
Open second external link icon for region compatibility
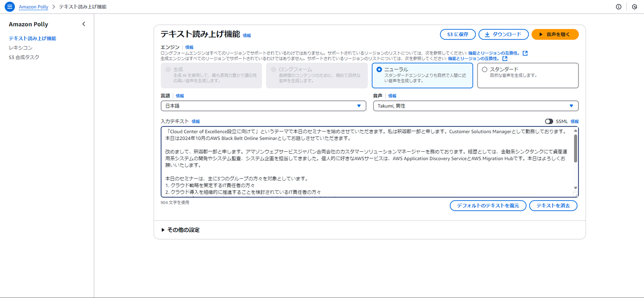click(x=505, y=59)
